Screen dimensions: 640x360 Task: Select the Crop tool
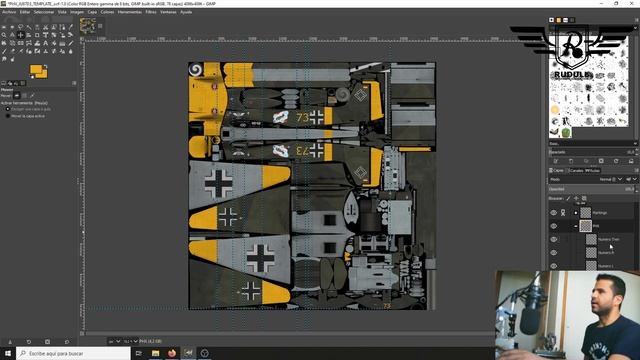coord(37,35)
